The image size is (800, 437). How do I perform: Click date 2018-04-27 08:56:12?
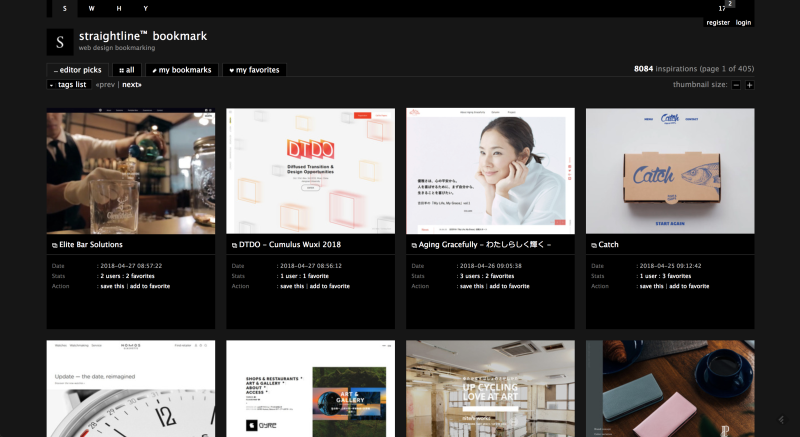[311, 266]
